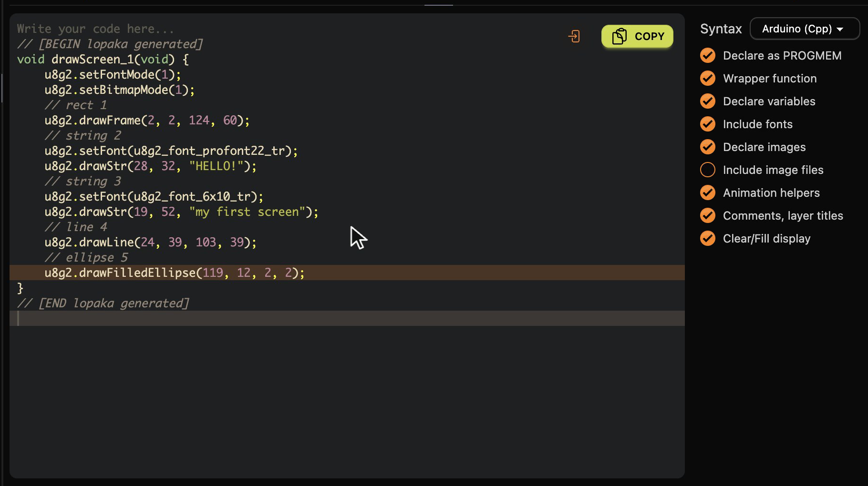Viewport: 868px width, 486px height.
Task: Click the COPY button
Action: click(637, 36)
